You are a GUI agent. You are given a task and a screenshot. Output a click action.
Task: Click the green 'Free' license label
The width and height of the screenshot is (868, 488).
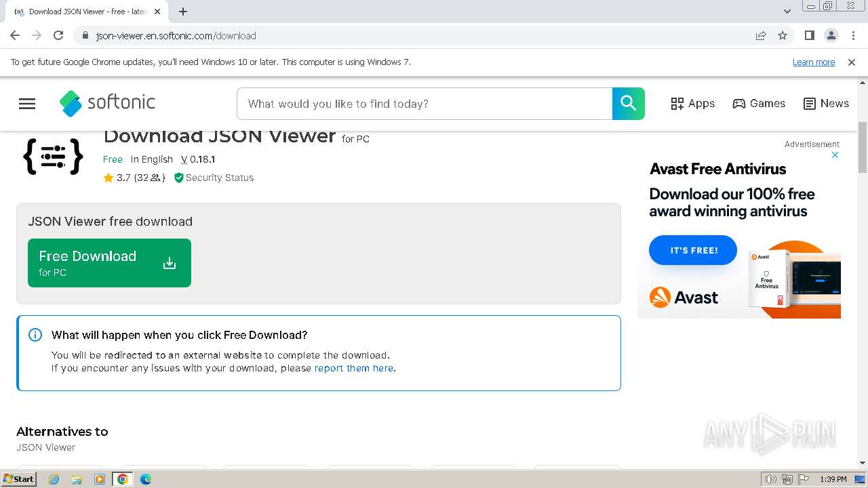point(113,159)
